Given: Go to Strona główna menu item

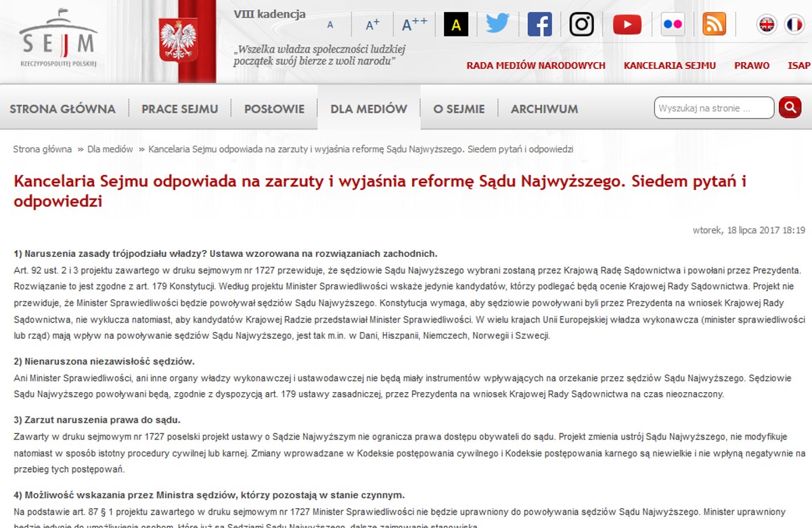Looking at the screenshot, I should pos(62,108).
